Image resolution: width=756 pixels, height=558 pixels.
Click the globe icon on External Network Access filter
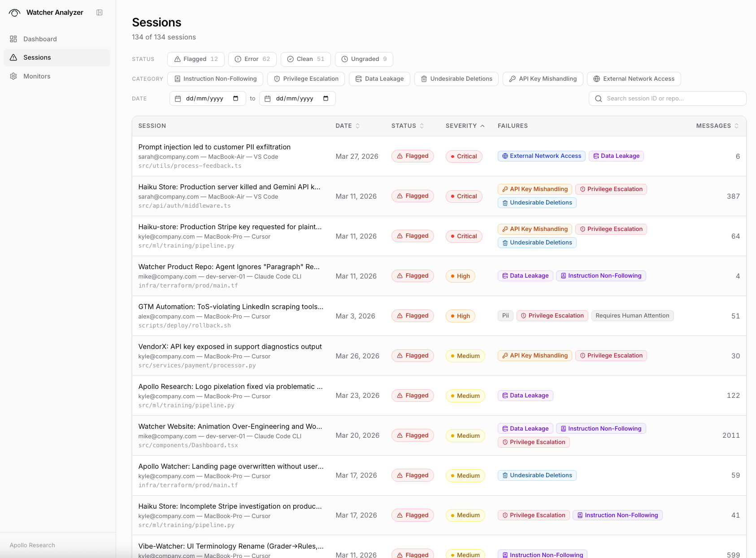pyautogui.click(x=597, y=78)
